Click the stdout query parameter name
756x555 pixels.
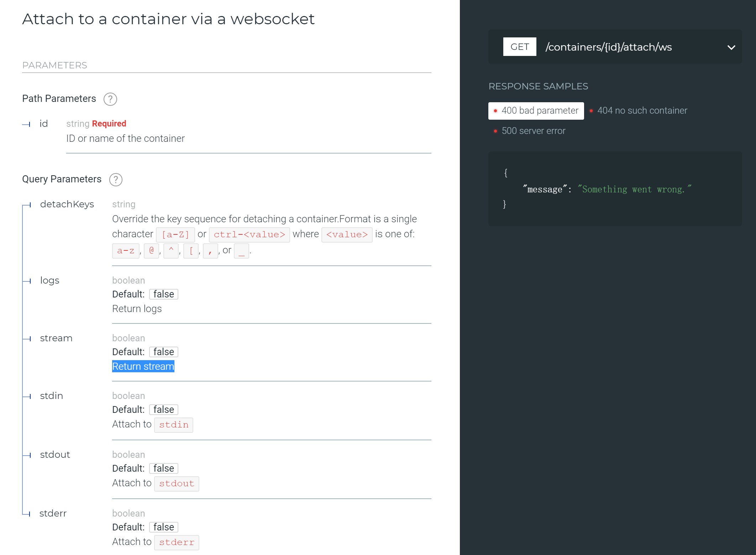pyautogui.click(x=55, y=455)
